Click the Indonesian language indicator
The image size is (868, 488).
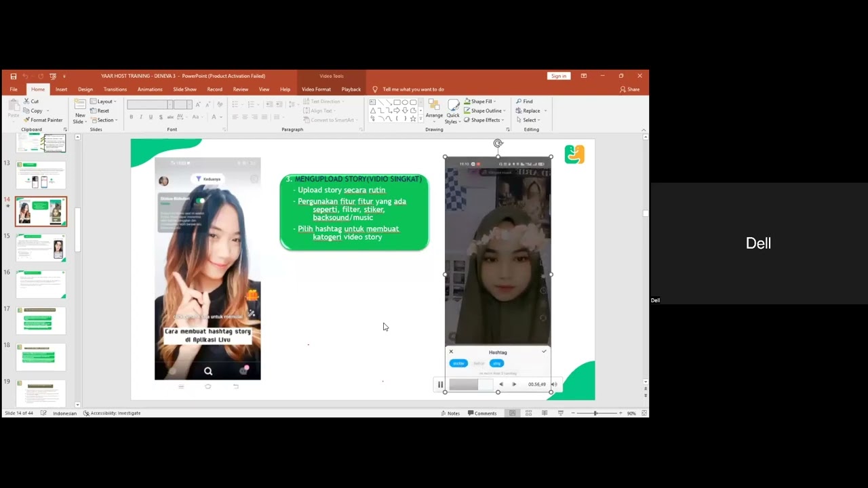[65, 413]
